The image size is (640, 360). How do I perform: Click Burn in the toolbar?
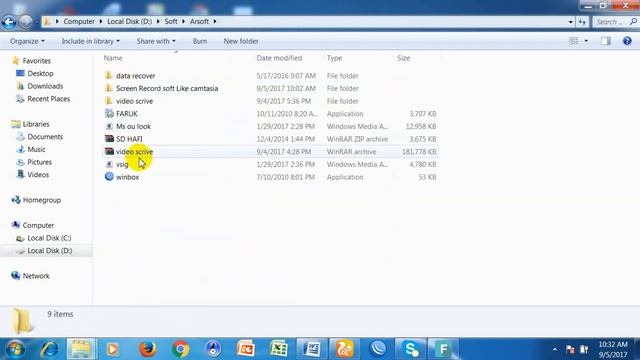(x=200, y=41)
